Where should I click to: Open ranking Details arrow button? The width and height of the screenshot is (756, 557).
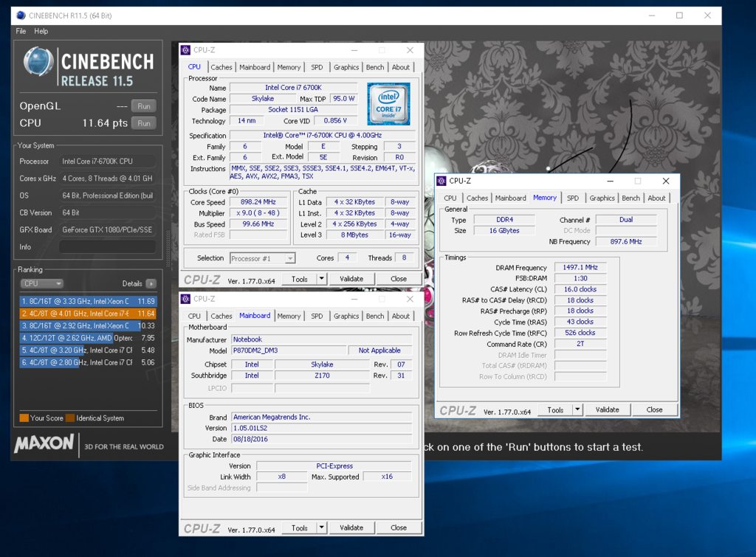click(x=151, y=284)
